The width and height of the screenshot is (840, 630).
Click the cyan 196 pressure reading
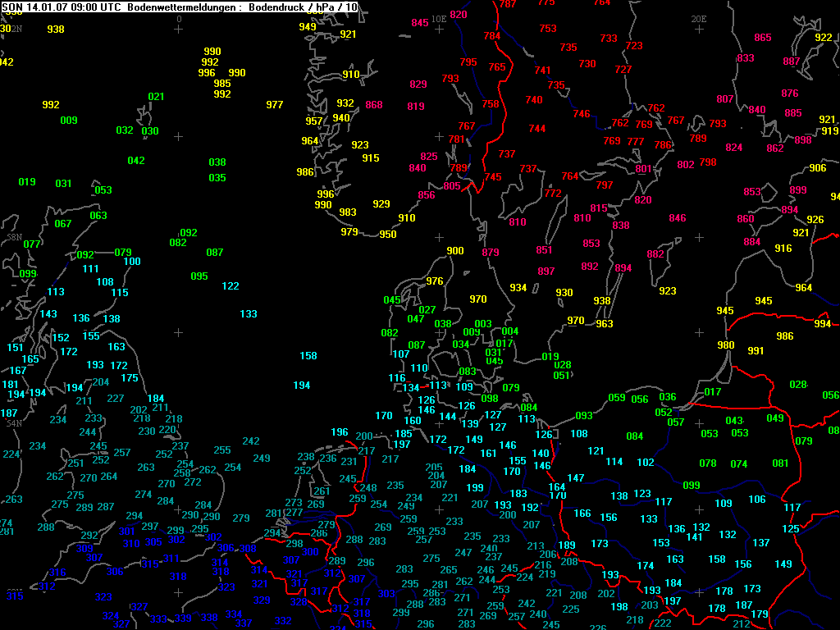[340, 432]
